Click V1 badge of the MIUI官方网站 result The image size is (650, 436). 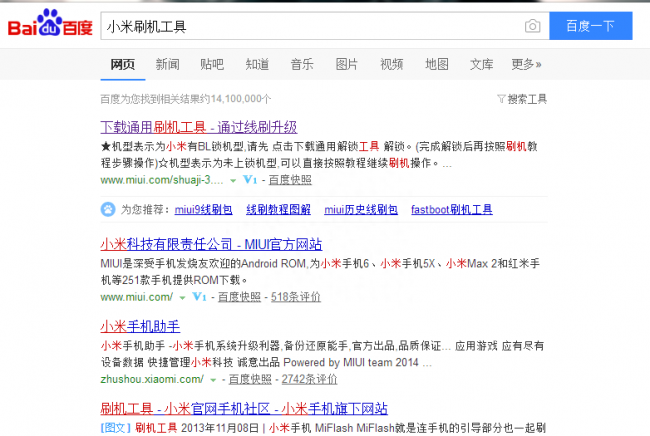[199, 297]
